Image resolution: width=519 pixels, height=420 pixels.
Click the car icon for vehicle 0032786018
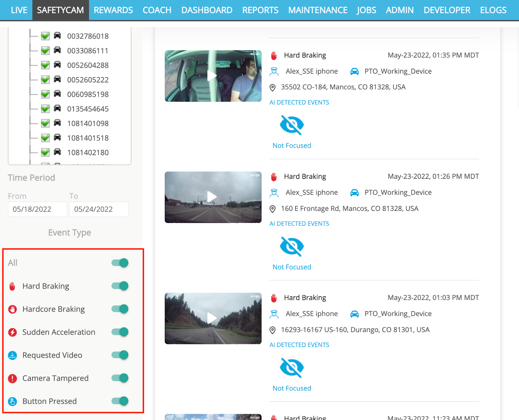tap(57, 35)
